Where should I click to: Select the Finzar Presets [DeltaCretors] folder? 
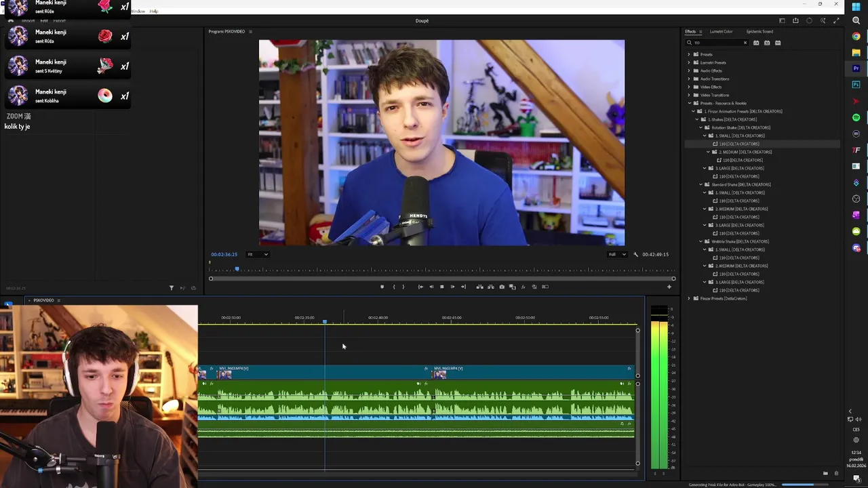[x=723, y=298]
